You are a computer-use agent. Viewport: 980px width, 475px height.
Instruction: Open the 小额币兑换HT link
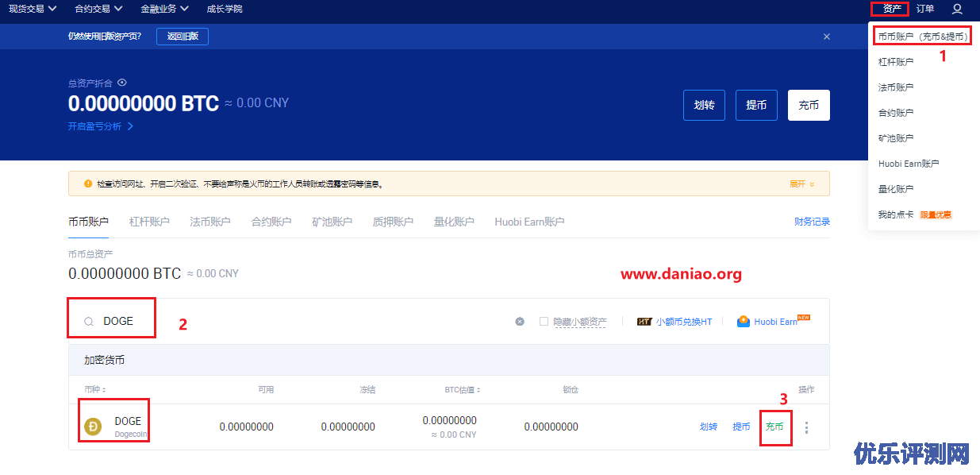[684, 322]
